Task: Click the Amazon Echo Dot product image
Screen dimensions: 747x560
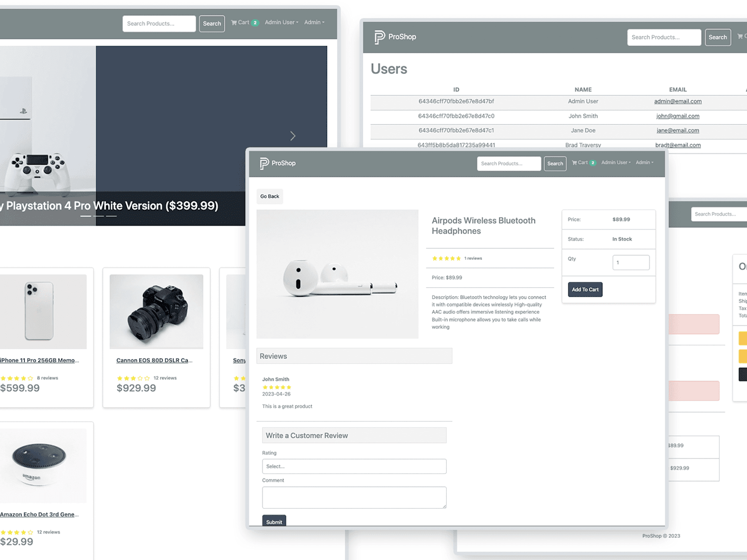Action: point(43,466)
